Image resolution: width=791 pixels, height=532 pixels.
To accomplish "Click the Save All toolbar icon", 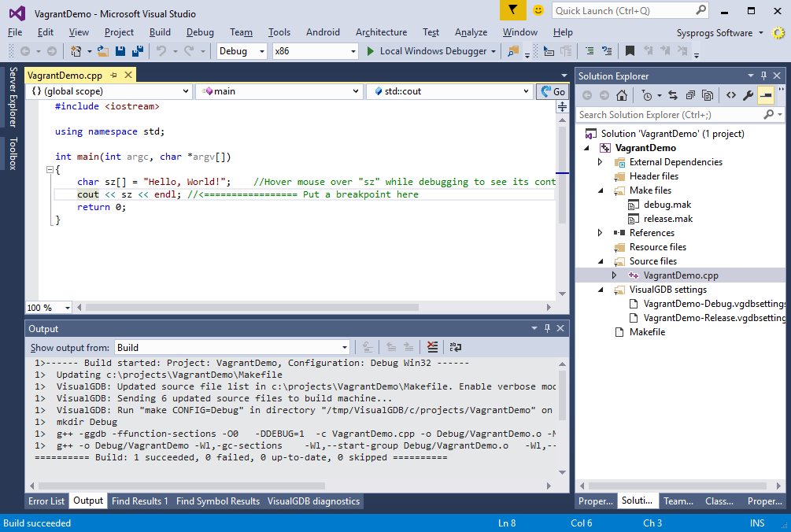I will [137, 51].
